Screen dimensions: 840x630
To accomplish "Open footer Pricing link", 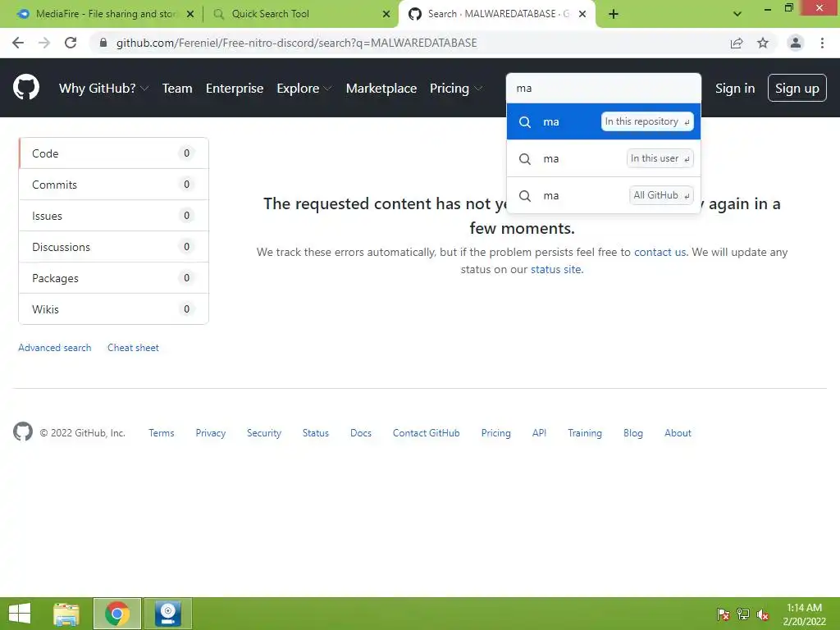I will pos(495,433).
